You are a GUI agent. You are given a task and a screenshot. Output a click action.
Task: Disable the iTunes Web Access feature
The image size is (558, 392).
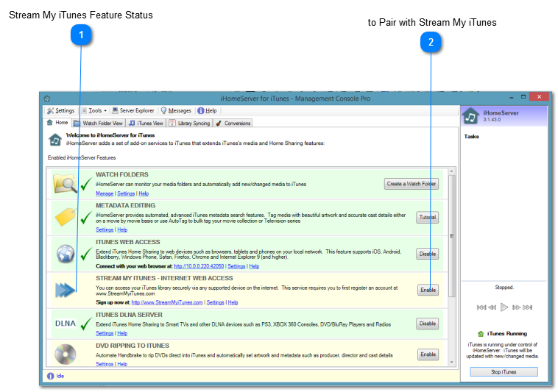coord(428,254)
